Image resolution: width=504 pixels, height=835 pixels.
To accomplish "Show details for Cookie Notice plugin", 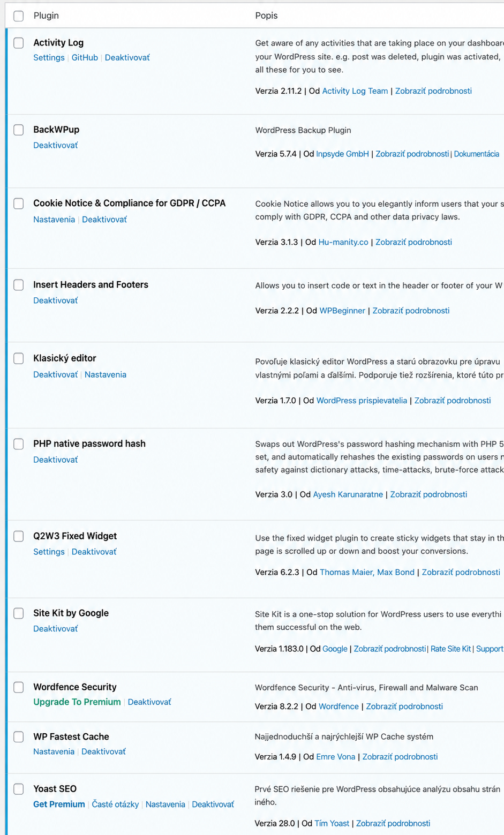I will [413, 242].
